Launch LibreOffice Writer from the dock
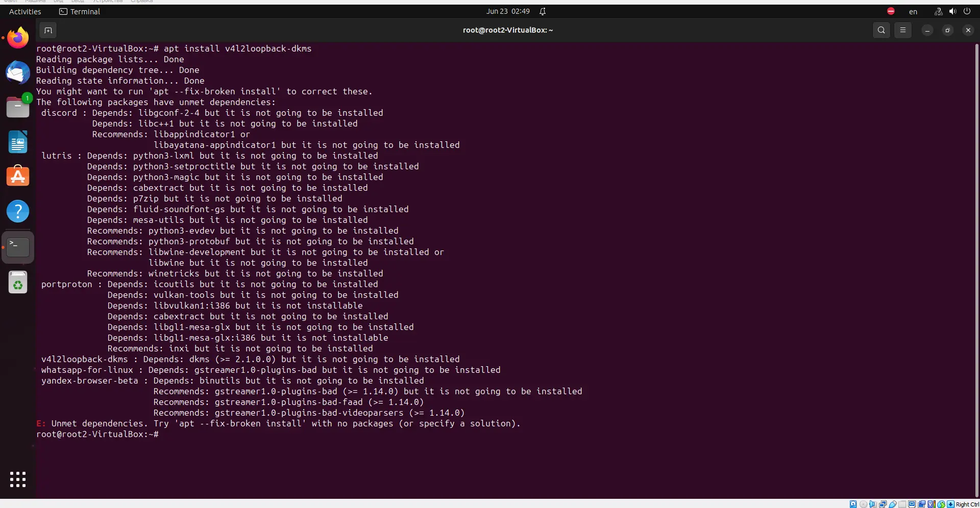 pyautogui.click(x=18, y=142)
